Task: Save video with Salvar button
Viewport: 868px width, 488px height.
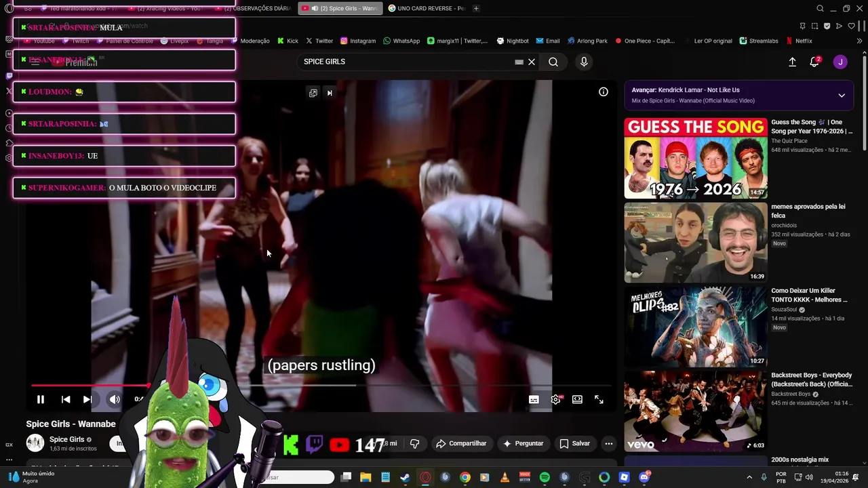Action: (574, 443)
